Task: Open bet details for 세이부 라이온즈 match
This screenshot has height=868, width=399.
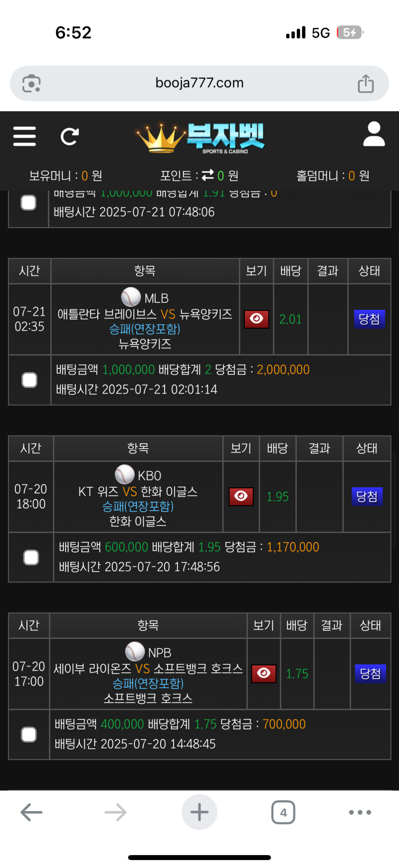Action: click(x=263, y=673)
